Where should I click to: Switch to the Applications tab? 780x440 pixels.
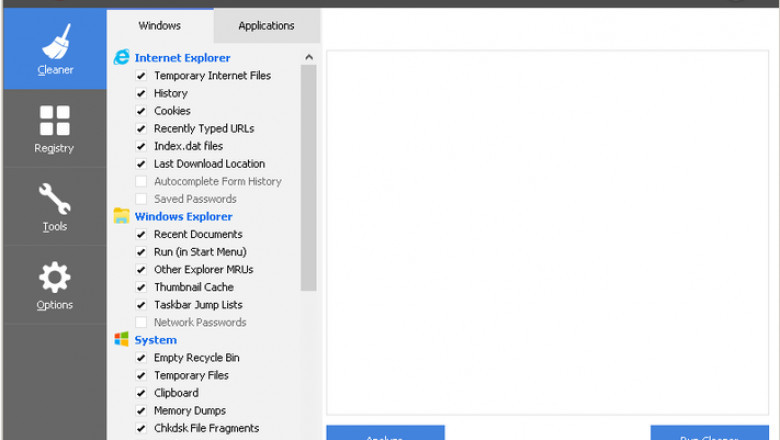(x=266, y=25)
